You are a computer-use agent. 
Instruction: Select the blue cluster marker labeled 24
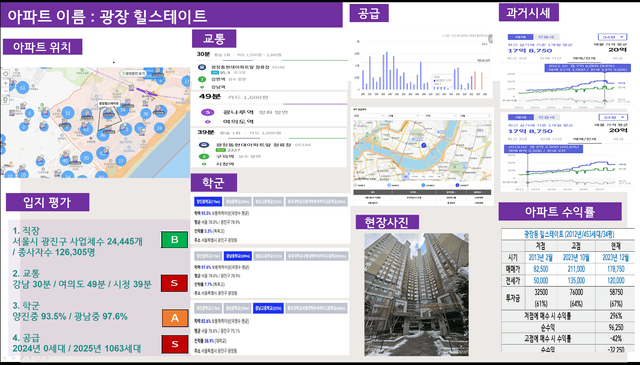pos(159,128)
